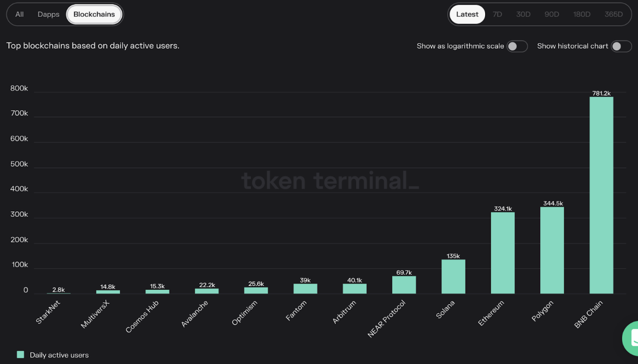
Task: Click the Daily active users legend label
Action: (59, 355)
